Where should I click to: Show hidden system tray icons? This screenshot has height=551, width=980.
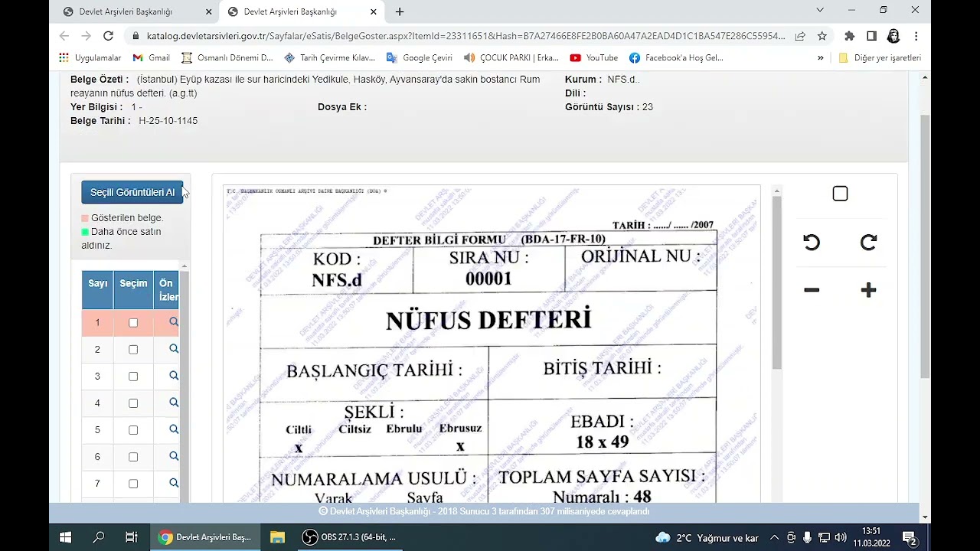[774, 537]
